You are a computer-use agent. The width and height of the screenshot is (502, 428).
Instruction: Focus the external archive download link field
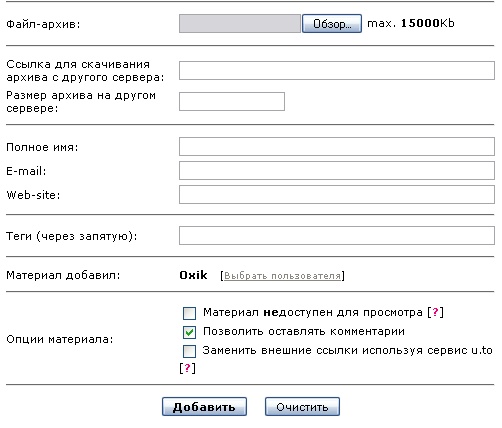click(337, 70)
